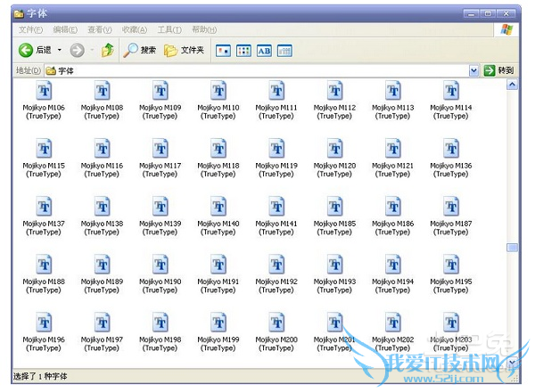Screen dimensions: 535x392
Task: Show fonts by similarity view
Action: tap(264, 51)
